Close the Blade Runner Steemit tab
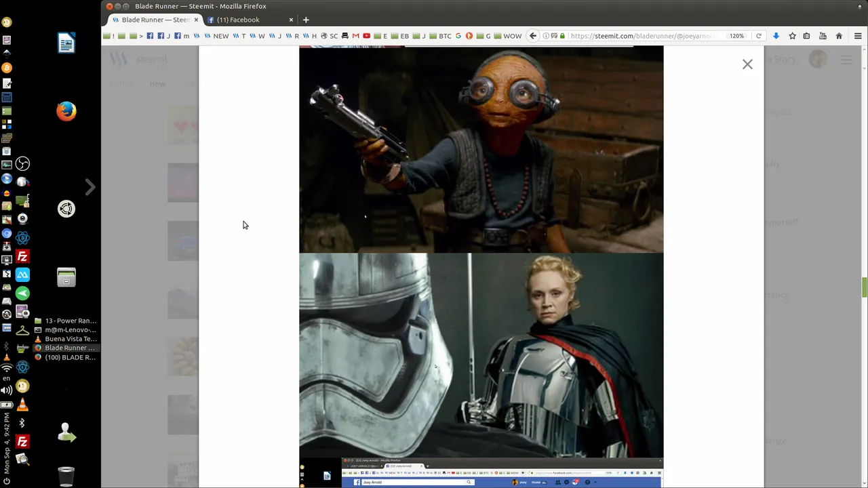Viewport: 868px width, 488px height. [196, 20]
